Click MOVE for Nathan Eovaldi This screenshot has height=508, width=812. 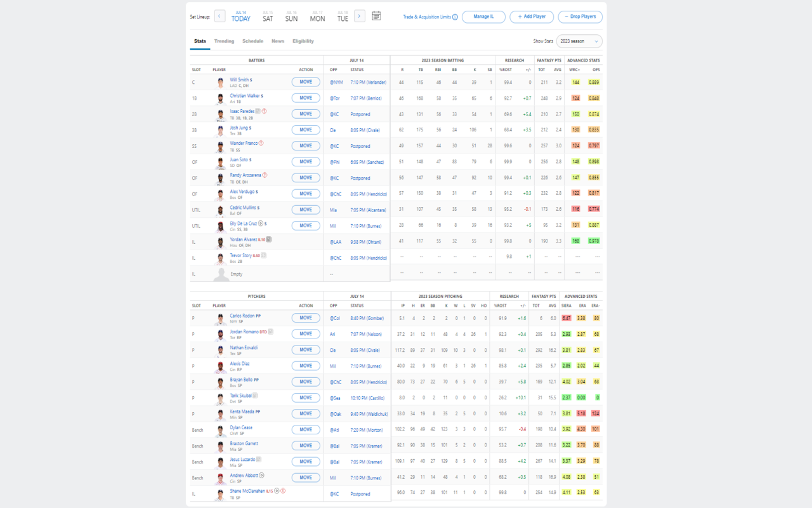click(306, 350)
